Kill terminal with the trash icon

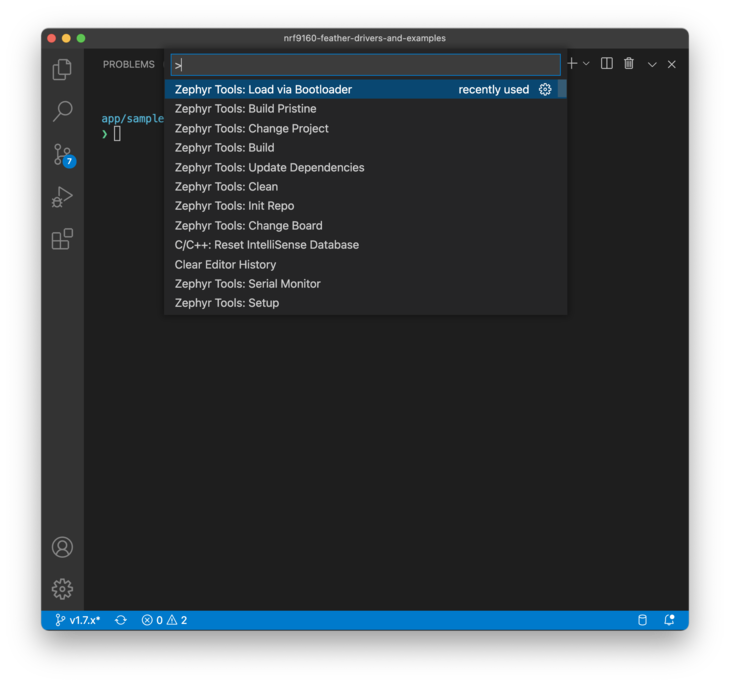[629, 63]
